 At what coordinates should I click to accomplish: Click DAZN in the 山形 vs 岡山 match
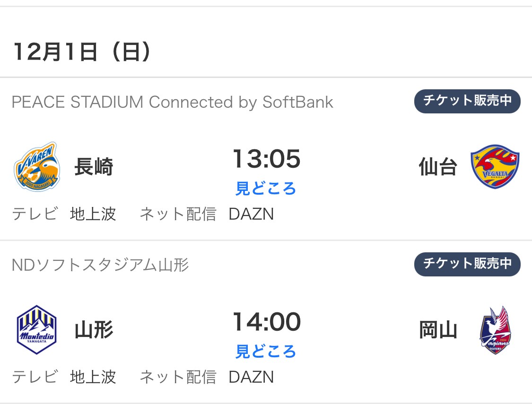[251, 377]
